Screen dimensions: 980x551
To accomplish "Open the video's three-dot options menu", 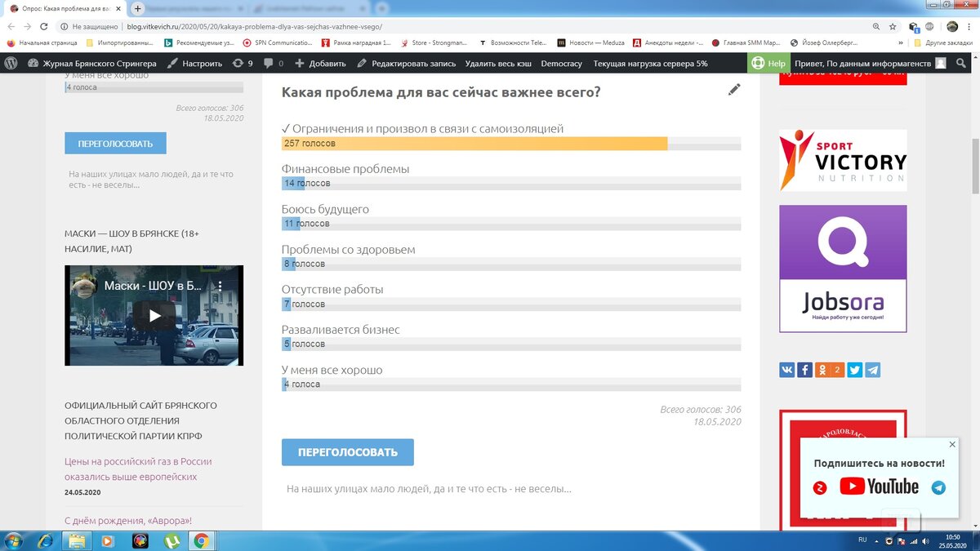I will (219, 287).
